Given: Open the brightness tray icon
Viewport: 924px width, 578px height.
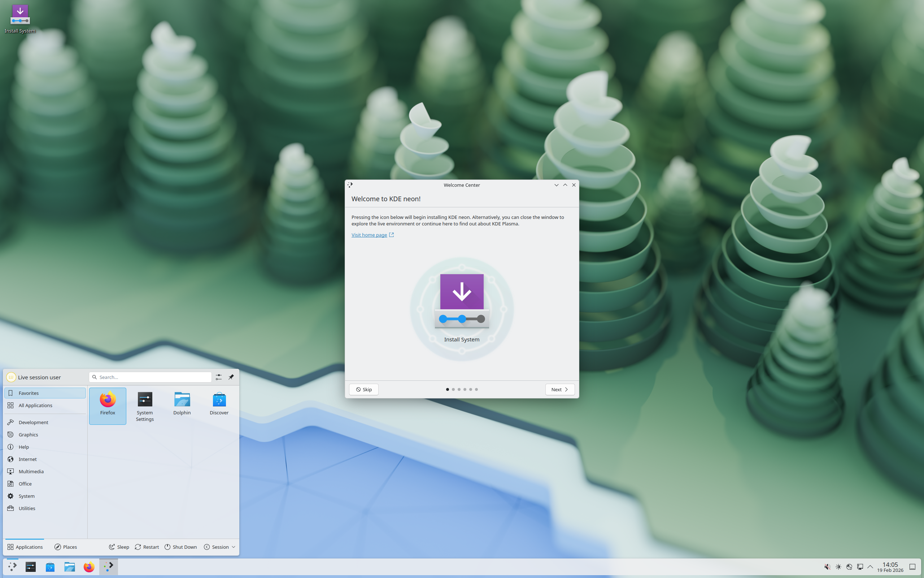Looking at the screenshot, I should click(838, 566).
